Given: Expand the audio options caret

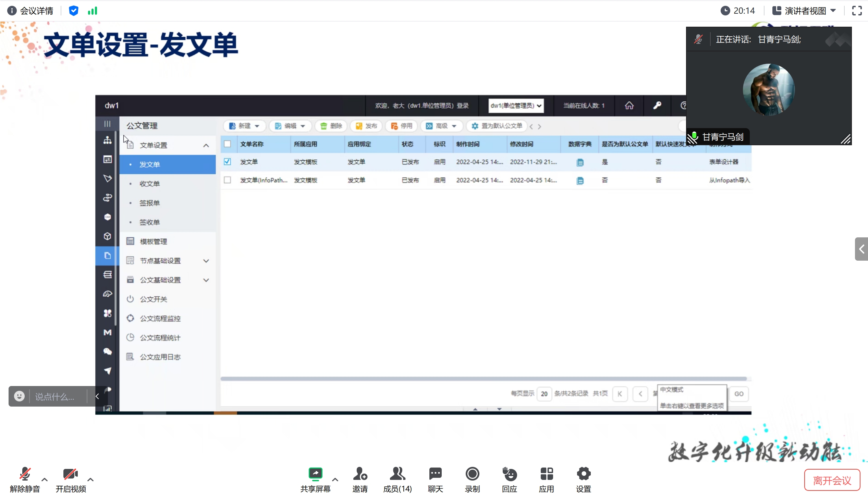Looking at the screenshot, I should (x=45, y=480).
